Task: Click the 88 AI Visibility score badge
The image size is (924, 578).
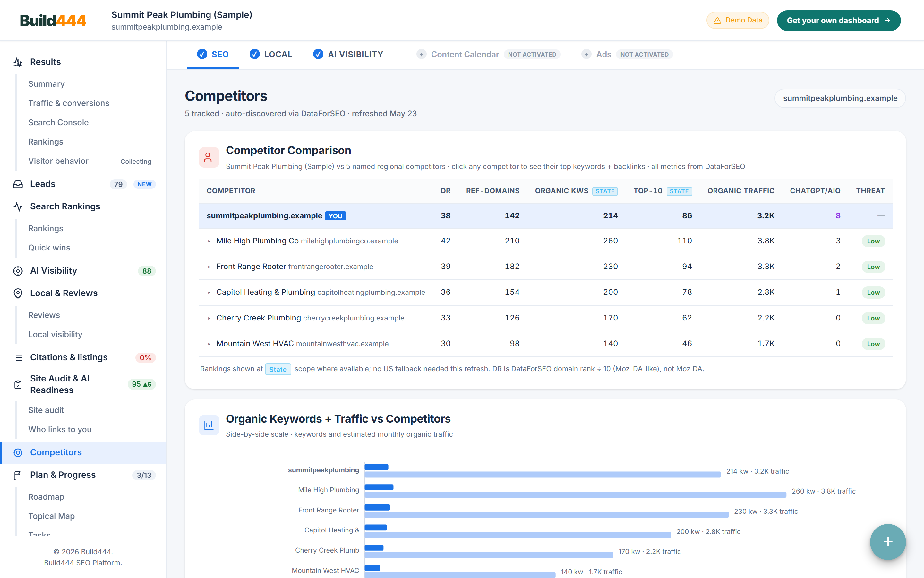Action: tap(147, 271)
